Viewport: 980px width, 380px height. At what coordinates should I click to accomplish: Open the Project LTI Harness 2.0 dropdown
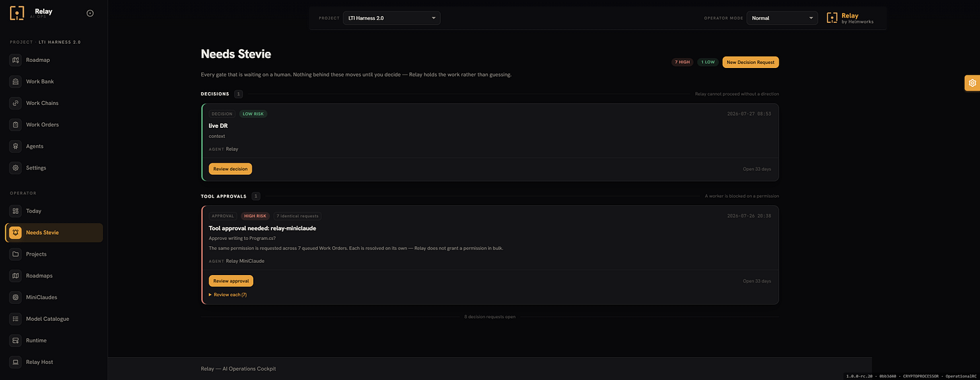[x=392, y=18]
